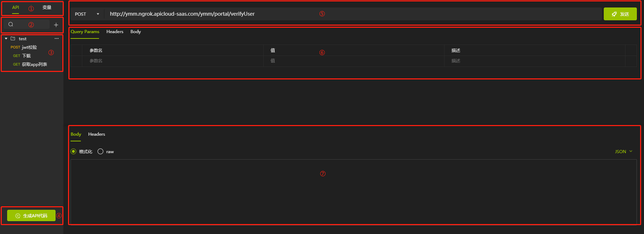Image resolution: width=644 pixels, height=234 pixels.
Task: Open the request Headers tab
Action: 115,32
